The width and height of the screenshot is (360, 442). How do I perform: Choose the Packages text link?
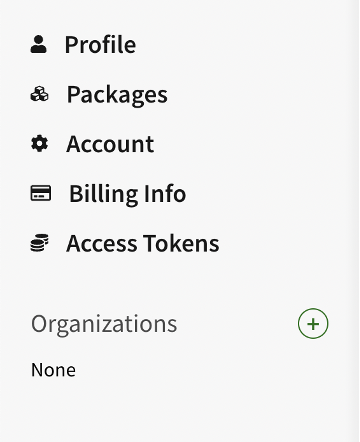(117, 95)
